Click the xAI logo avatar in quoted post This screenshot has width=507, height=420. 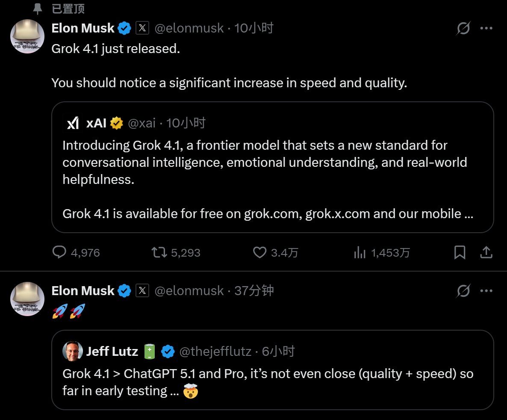tap(73, 123)
